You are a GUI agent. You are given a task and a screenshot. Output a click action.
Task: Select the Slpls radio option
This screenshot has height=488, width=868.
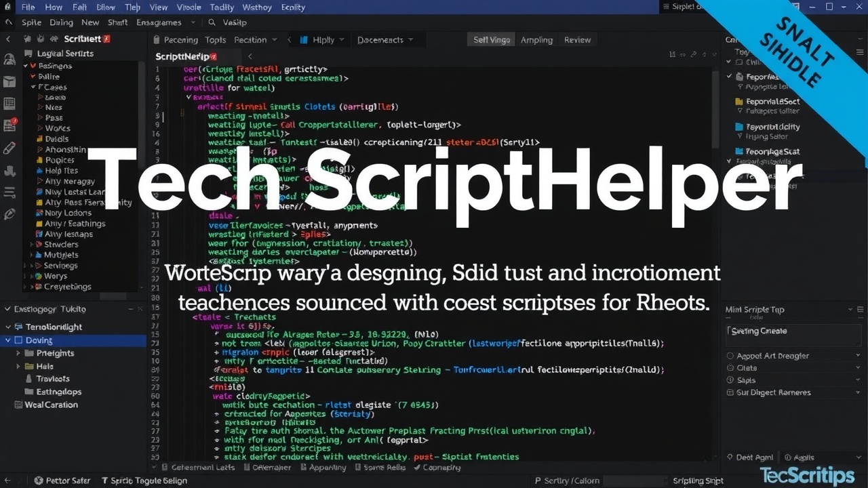tap(730, 380)
